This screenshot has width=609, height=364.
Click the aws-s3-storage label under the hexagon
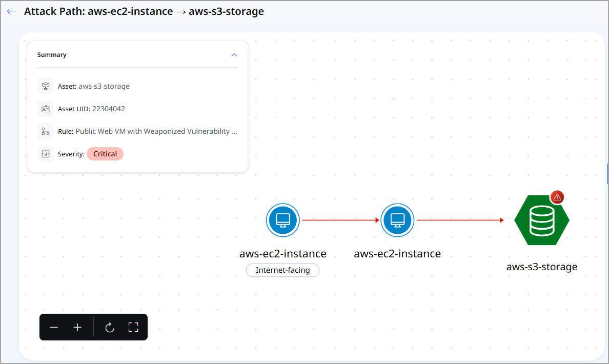pos(542,267)
